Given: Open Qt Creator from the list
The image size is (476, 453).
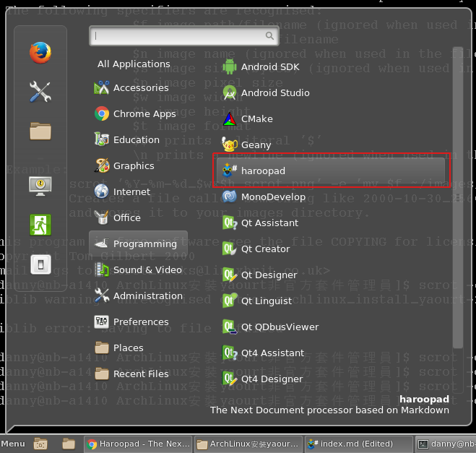Looking at the screenshot, I should [265, 249].
